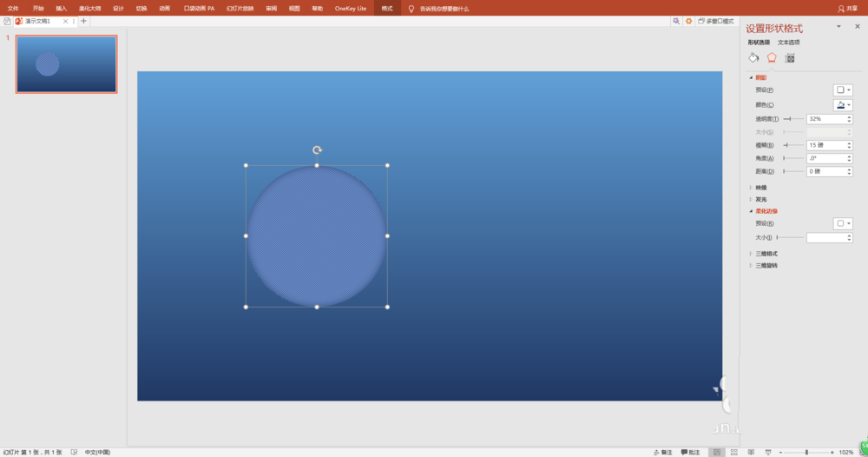The image size is (868, 457).
Task: Click the rotation handle above the circle
Action: pos(317,150)
